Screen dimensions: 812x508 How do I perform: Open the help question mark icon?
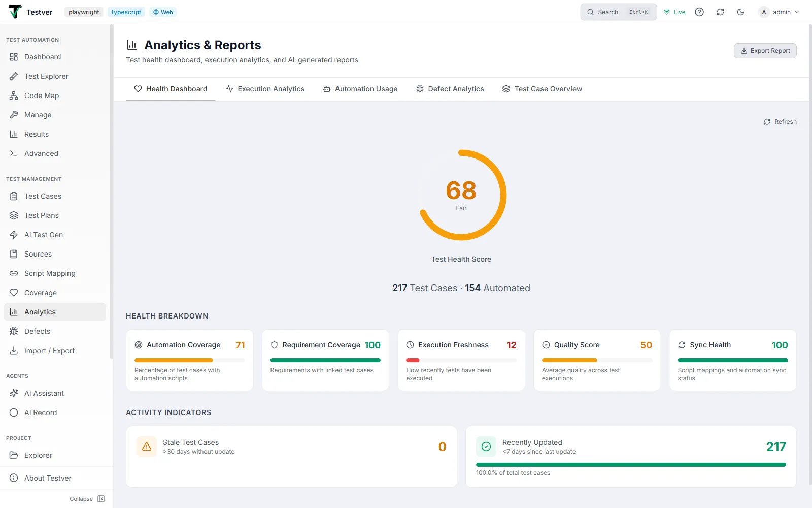click(x=699, y=12)
